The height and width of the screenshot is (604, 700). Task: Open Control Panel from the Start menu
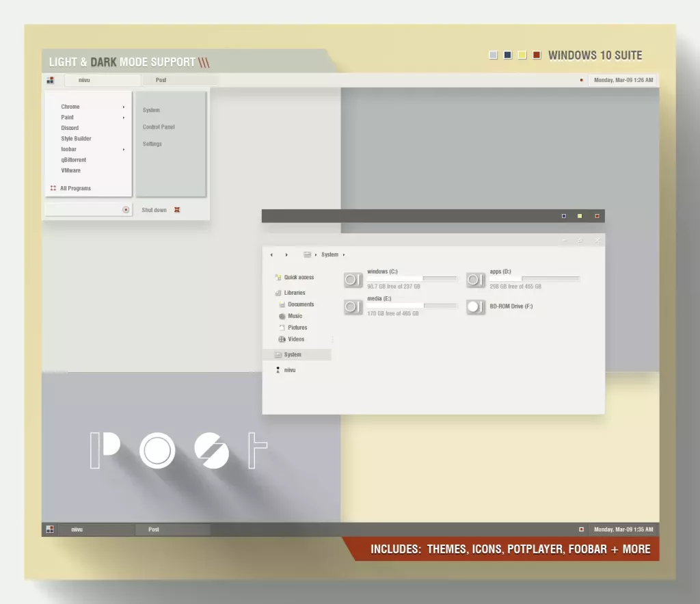point(158,127)
